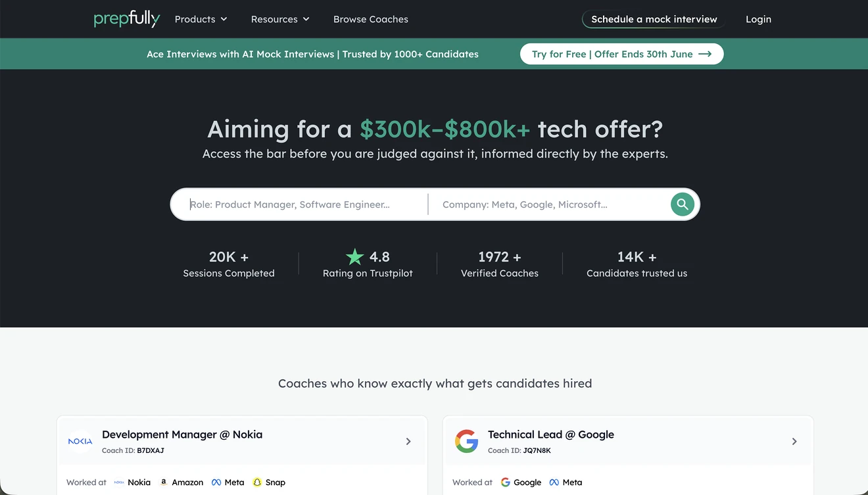Screen dimensions: 868x495
Task: Click the 14K + Candidates trusted us stat
Action: pyautogui.click(x=637, y=264)
